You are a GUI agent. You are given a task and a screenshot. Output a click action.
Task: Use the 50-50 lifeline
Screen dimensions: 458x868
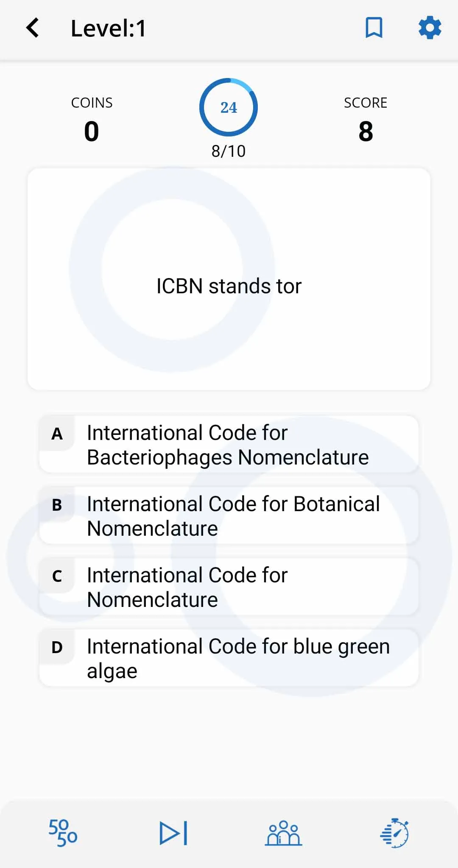pos(63,833)
